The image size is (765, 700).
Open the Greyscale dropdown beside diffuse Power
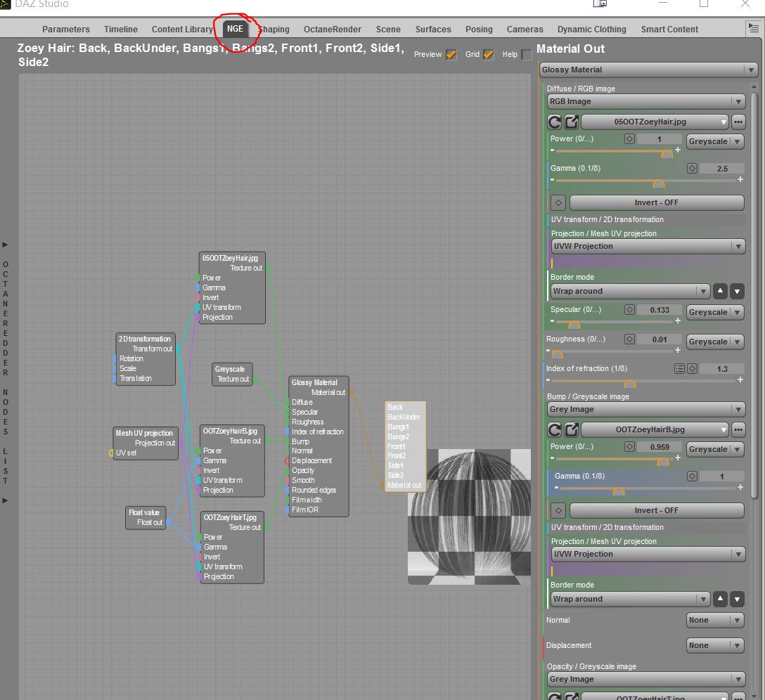pyautogui.click(x=715, y=141)
